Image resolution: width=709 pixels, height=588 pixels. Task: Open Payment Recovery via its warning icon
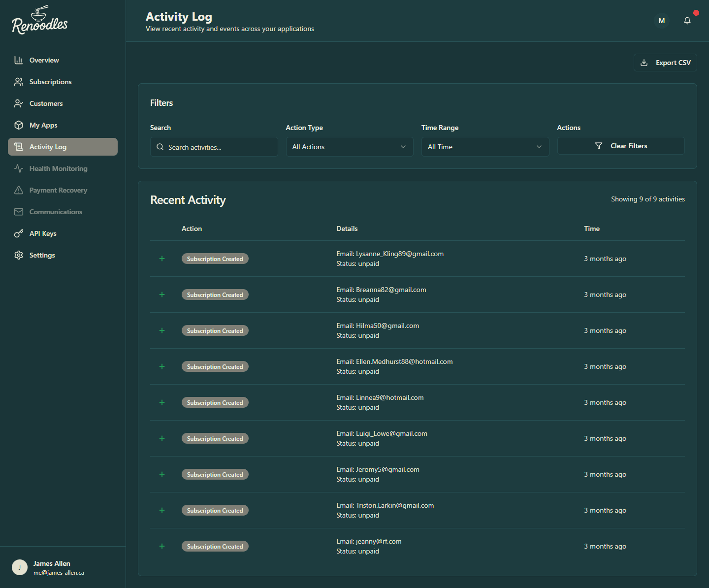(x=19, y=190)
